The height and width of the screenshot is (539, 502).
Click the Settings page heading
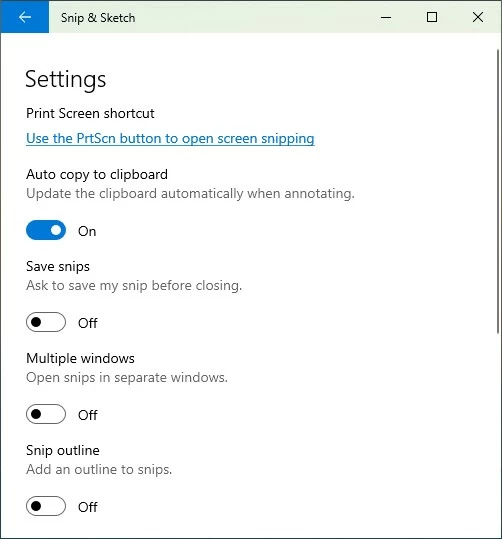point(66,80)
